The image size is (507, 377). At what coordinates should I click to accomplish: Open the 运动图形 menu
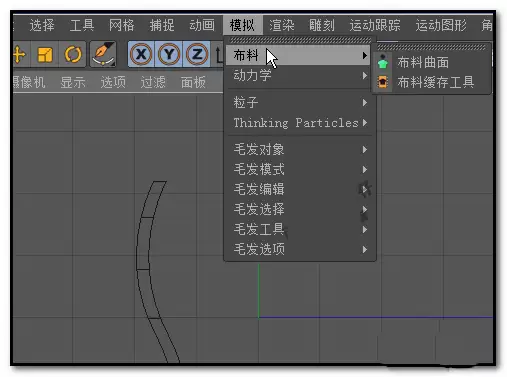point(441,25)
